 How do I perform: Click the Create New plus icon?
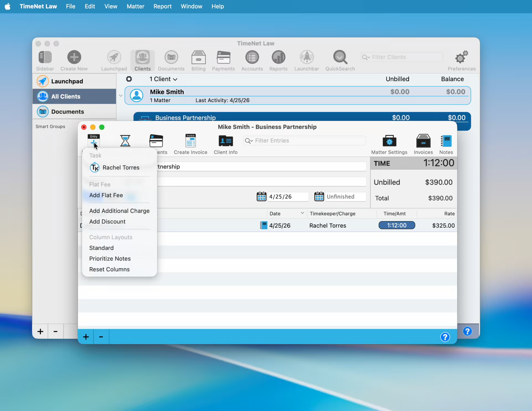(74, 57)
